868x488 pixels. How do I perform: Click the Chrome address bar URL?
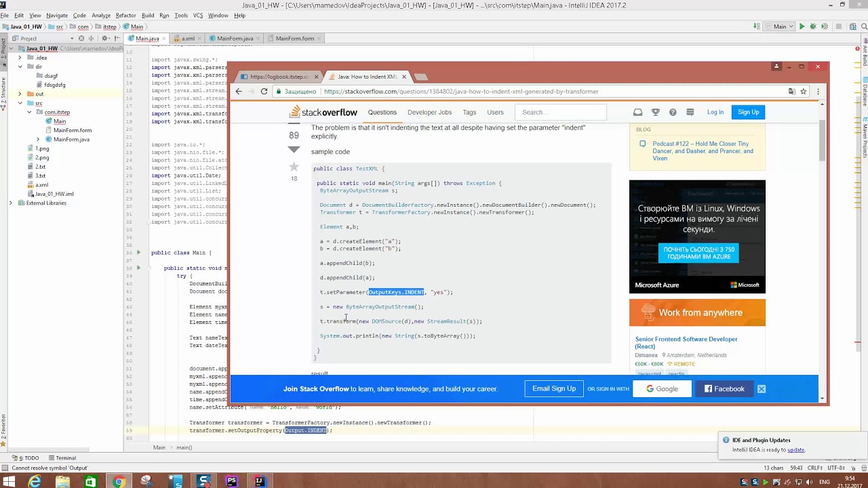pos(461,91)
